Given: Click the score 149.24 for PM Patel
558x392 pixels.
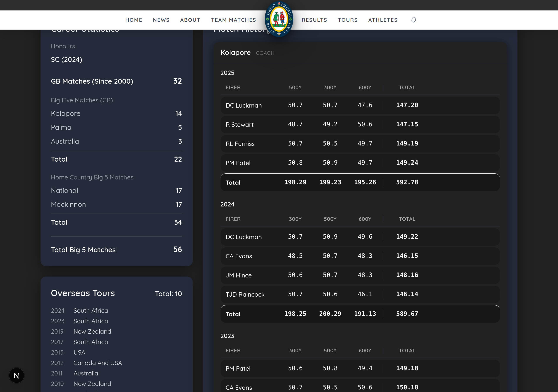Looking at the screenshot, I should coord(407,162).
